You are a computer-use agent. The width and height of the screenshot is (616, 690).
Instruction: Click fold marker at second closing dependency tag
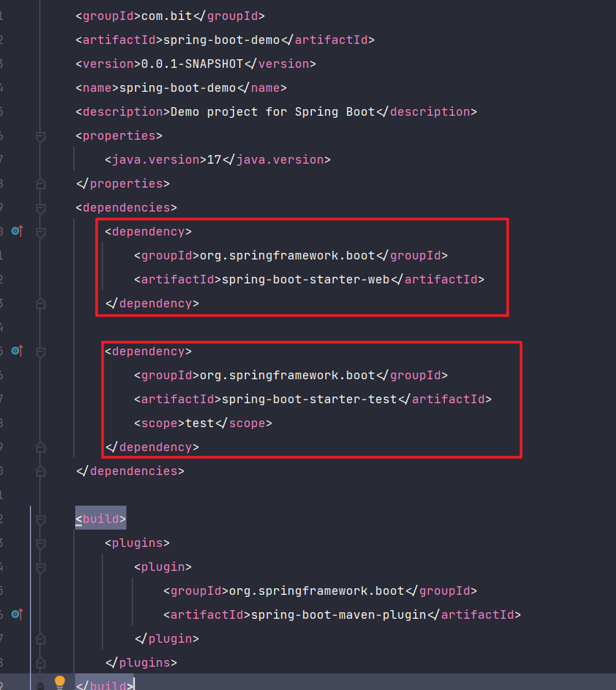41,448
